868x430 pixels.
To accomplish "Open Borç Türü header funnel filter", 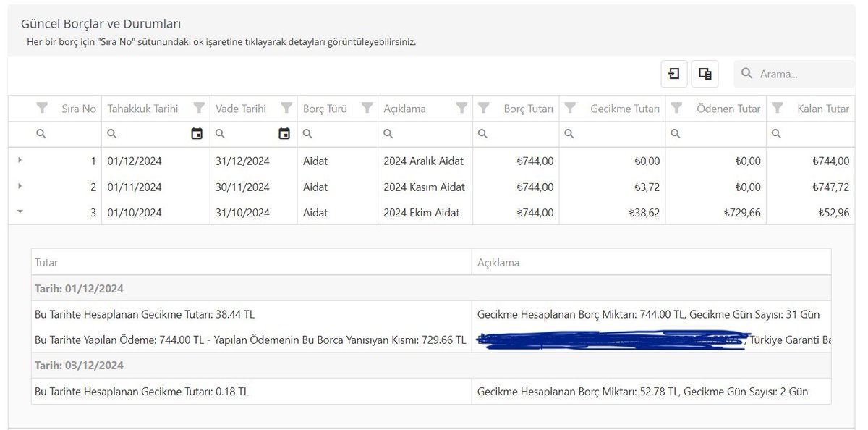I will [x=367, y=109].
